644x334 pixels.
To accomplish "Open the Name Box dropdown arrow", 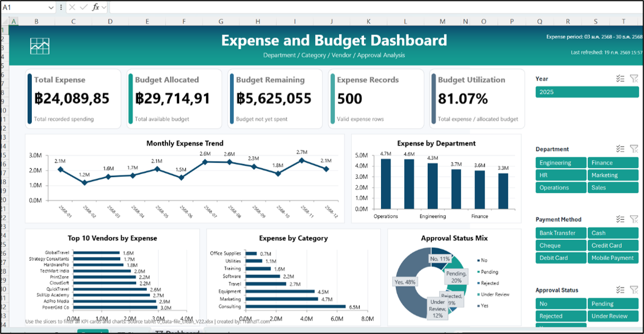I will [51, 8].
